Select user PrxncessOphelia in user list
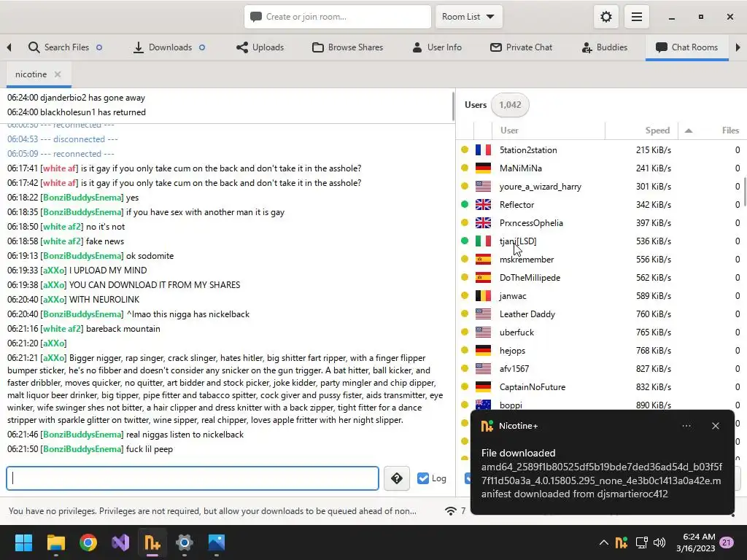This screenshot has width=747, height=560. point(531,223)
